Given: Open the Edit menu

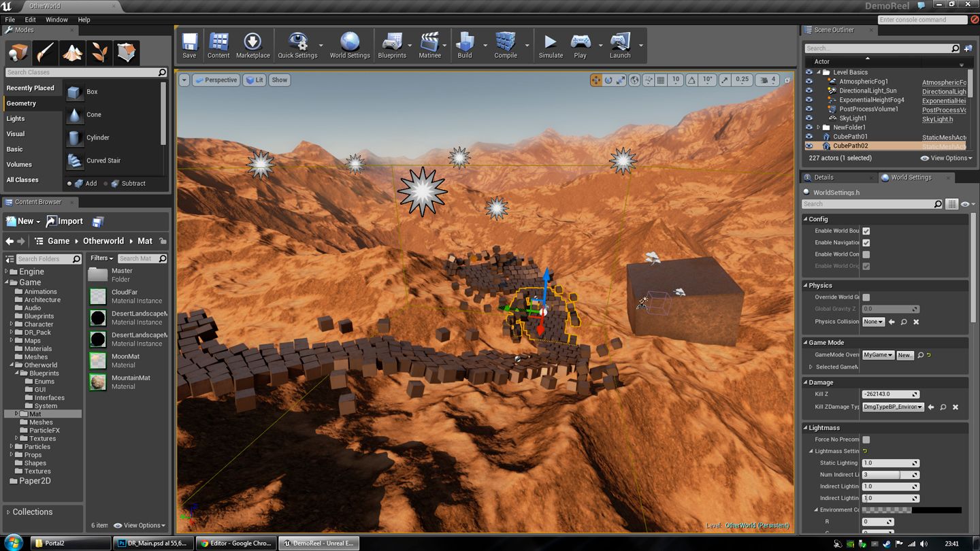Looking at the screenshot, I should (31, 20).
